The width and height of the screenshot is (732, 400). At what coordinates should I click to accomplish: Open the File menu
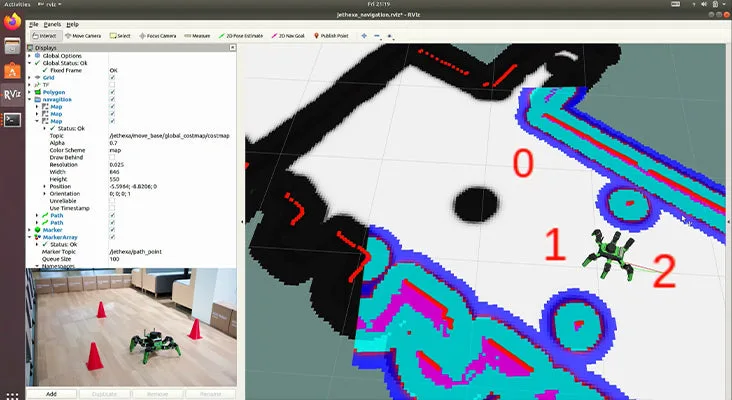coord(34,24)
